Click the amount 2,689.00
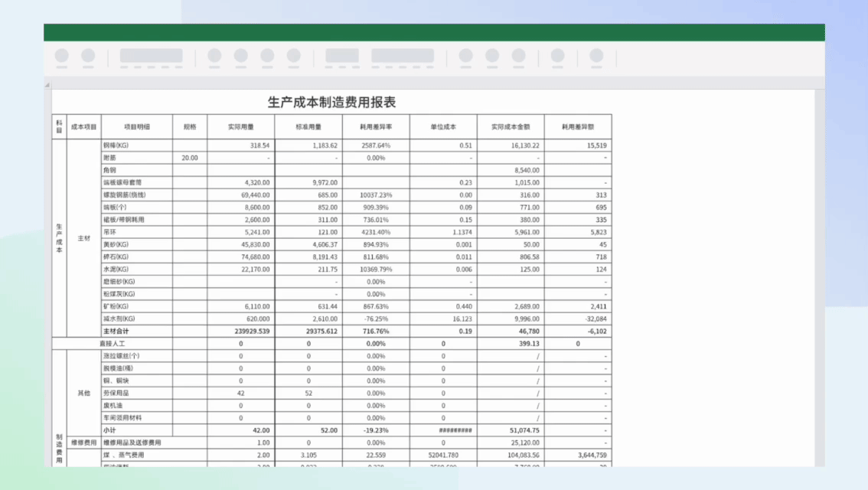This screenshot has height=490, width=868. [527, 306]
